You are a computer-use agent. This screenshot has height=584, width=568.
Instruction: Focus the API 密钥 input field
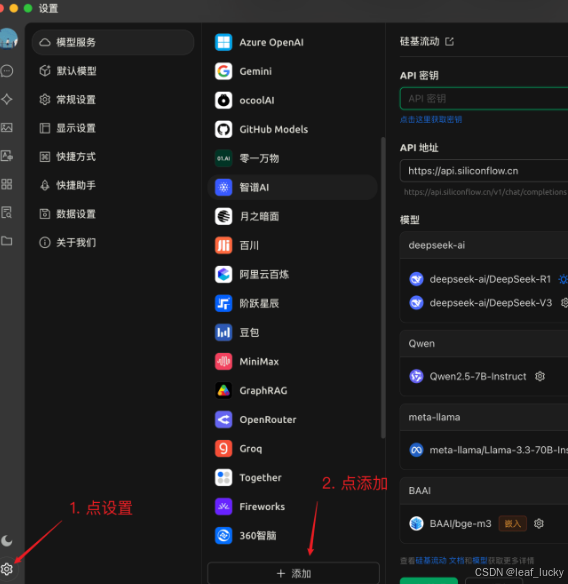click(484, 98)
